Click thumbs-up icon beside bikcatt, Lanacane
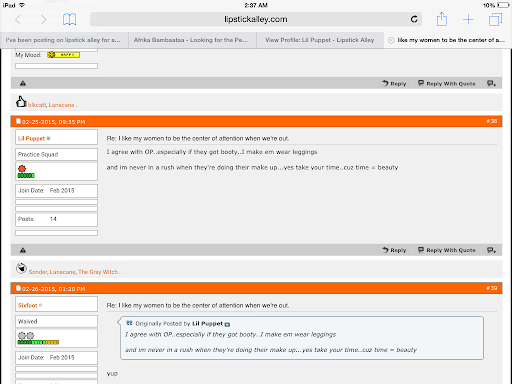Screen dimensions: 512x384 (x=21, y=102)
